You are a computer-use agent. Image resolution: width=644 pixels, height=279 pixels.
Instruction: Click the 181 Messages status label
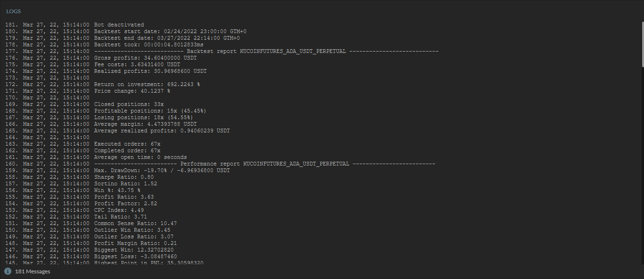click(x=33, y=271)
